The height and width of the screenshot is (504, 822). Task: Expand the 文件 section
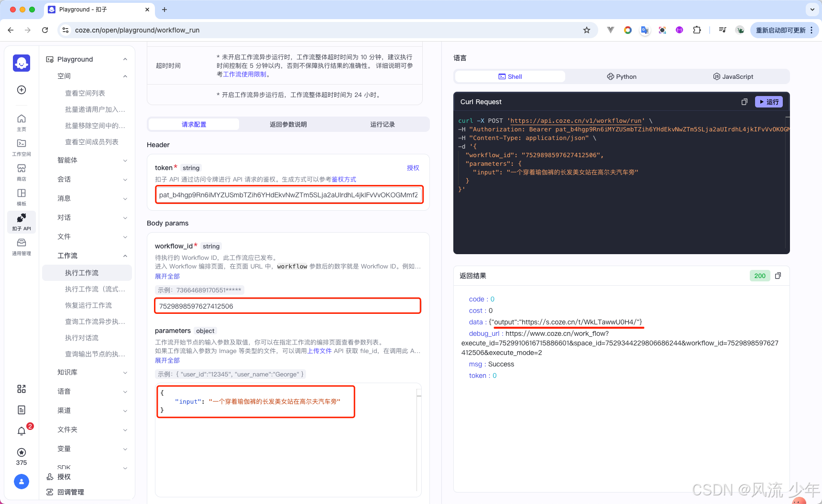click(x=125, y=236)
